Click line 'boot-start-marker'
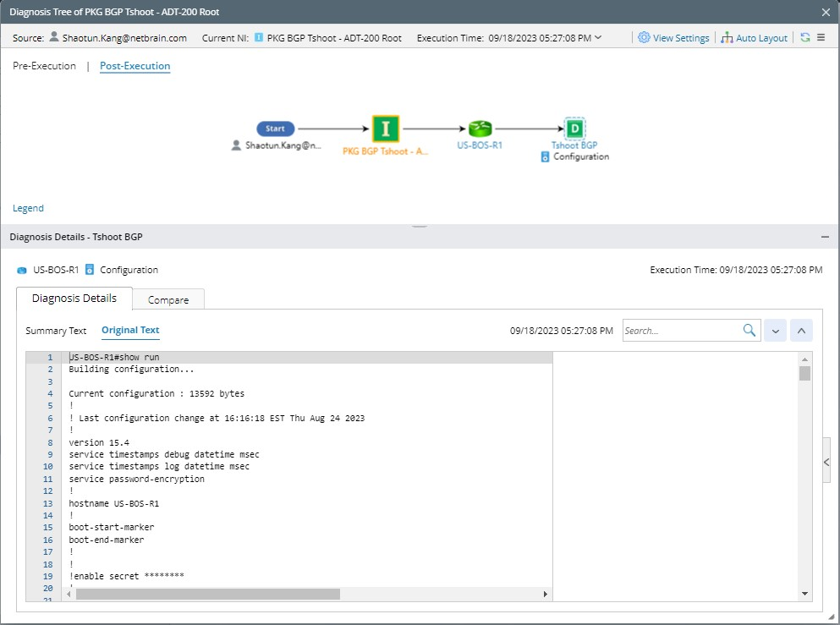Screen dimensions: 840x625 click(112, 527)
